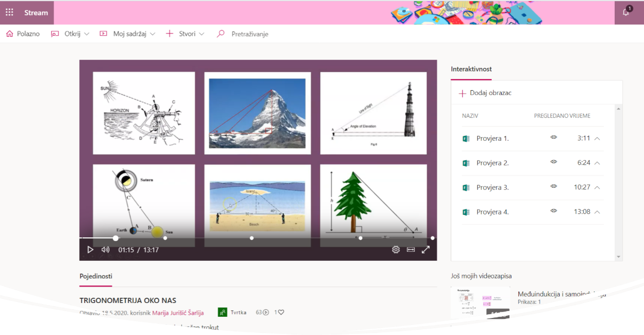Open the app launcher waffle icon

tap(10, 12)
